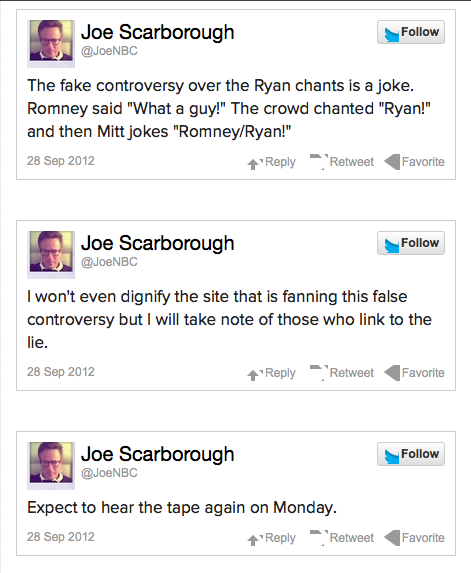This screenshot has width=471, height=573.
Task: Open the 28 Sep 2012 timestamp of first tweet
Action: pos(61,161)
